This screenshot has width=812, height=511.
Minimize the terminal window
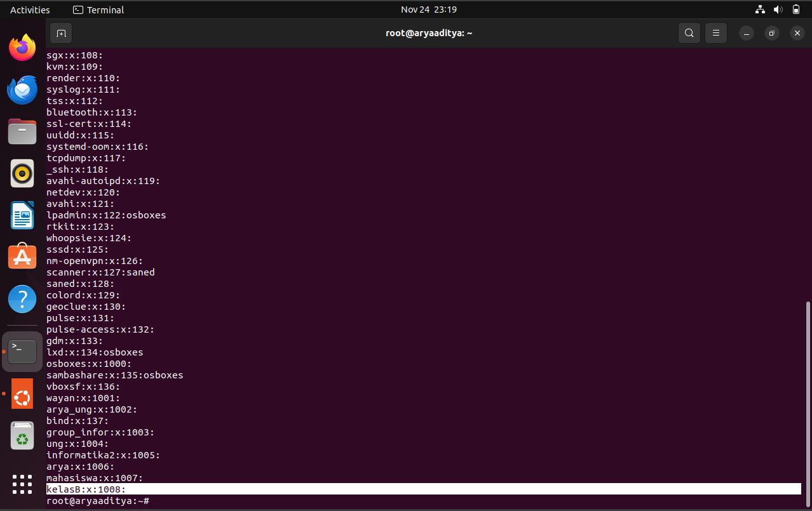click(x=747, y=33)
